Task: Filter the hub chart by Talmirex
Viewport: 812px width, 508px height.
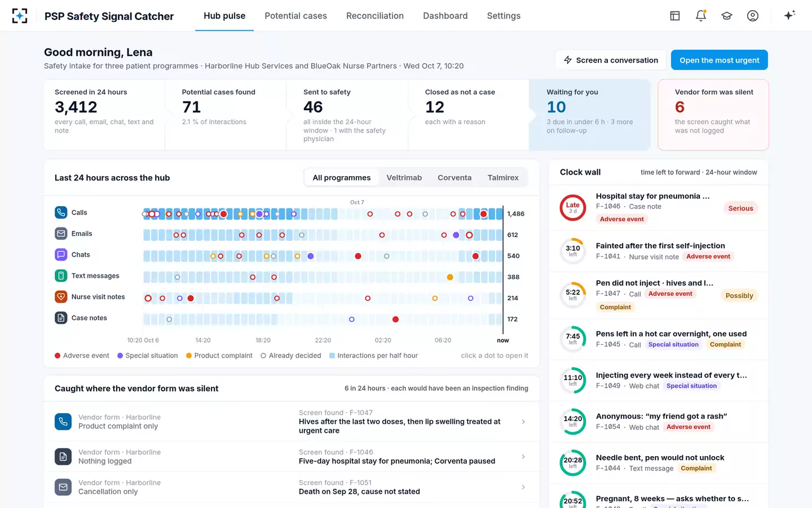Action: (503, 177)
